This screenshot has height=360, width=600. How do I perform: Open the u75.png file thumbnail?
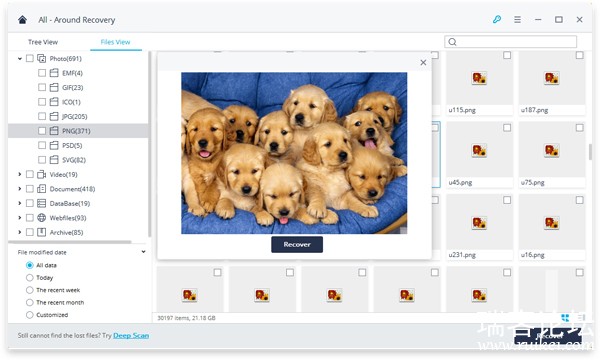click(551, 150)
